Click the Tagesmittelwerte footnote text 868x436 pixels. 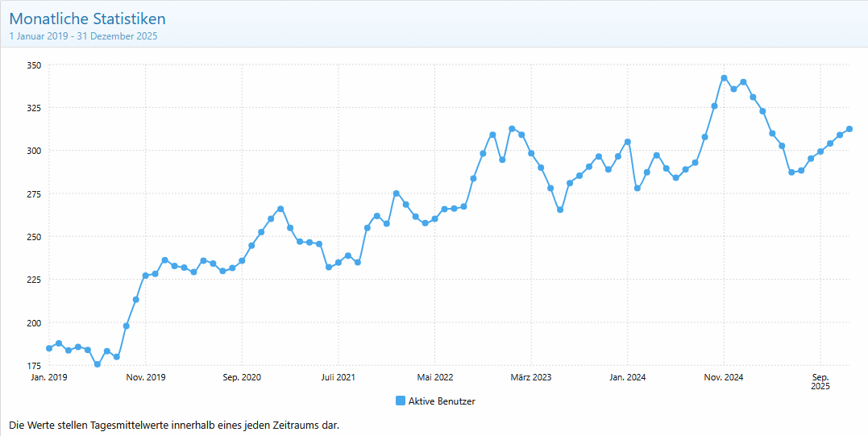click(x=173, y=425)
